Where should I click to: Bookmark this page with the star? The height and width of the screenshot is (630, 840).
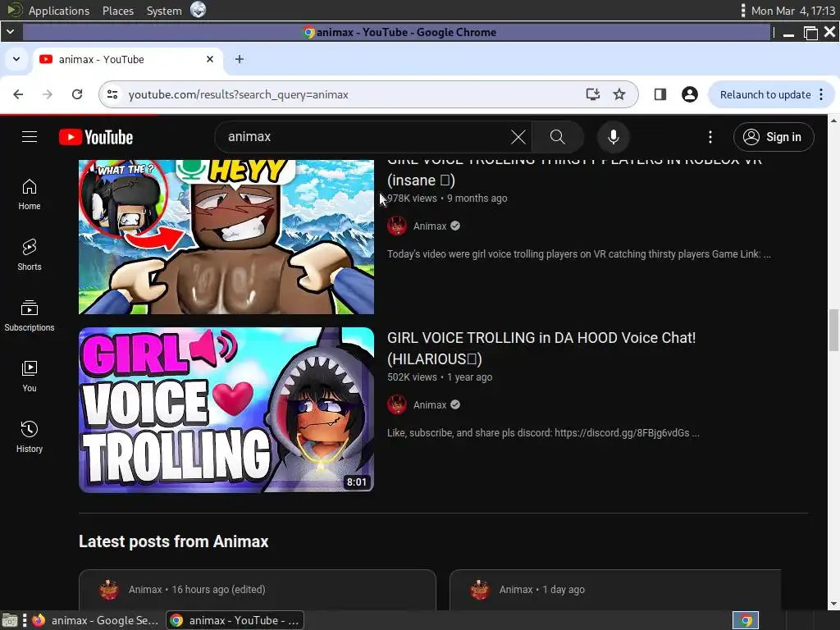[x=619, y=94]
